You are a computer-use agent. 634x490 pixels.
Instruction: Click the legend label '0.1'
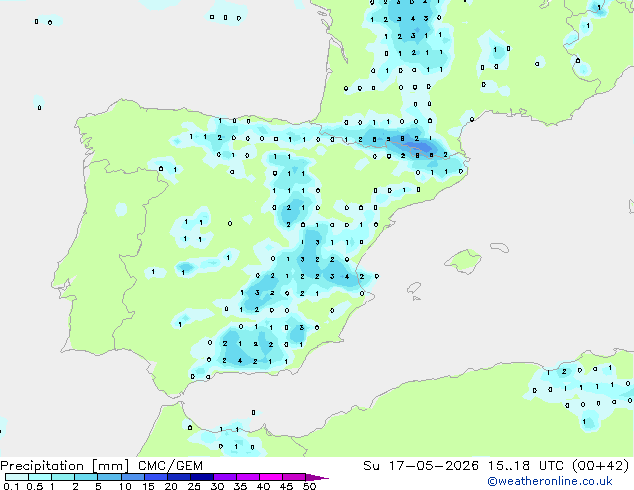11,486
